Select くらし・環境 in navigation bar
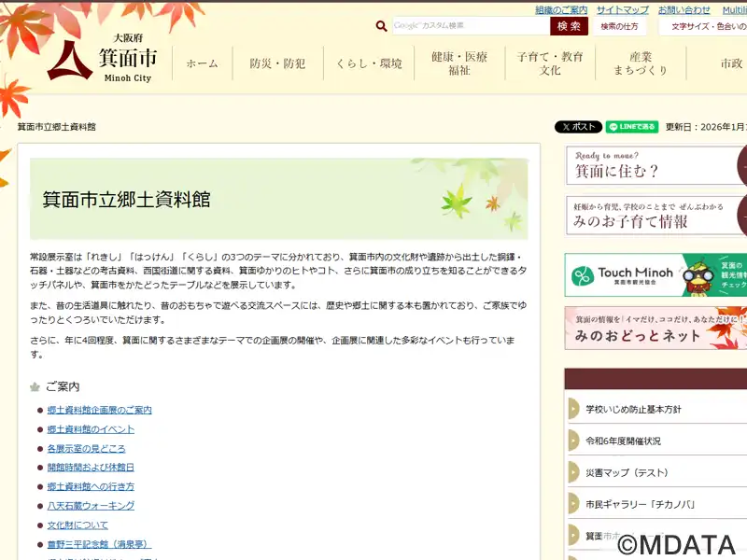The height and width of the screenshot is (560, 747). tap(369, 63)
